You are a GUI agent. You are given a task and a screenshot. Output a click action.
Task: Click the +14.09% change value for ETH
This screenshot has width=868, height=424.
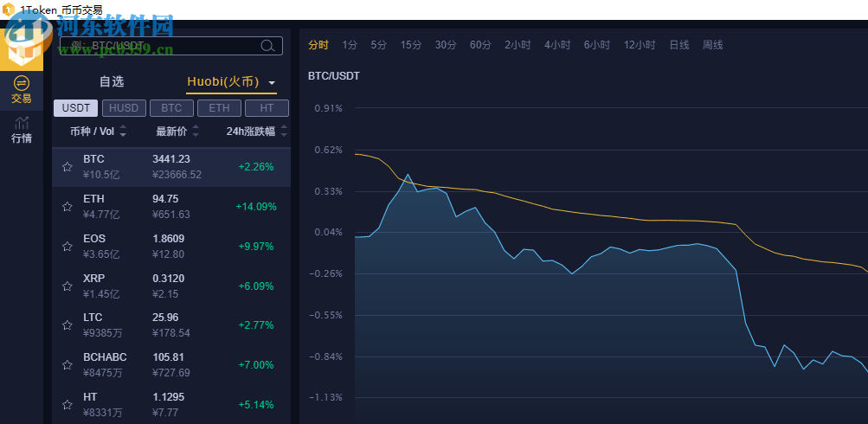tap(256, 207)
